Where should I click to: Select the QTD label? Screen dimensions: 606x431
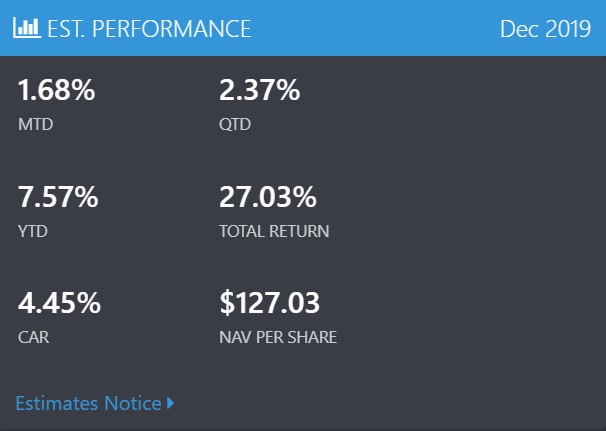(235, 124)
